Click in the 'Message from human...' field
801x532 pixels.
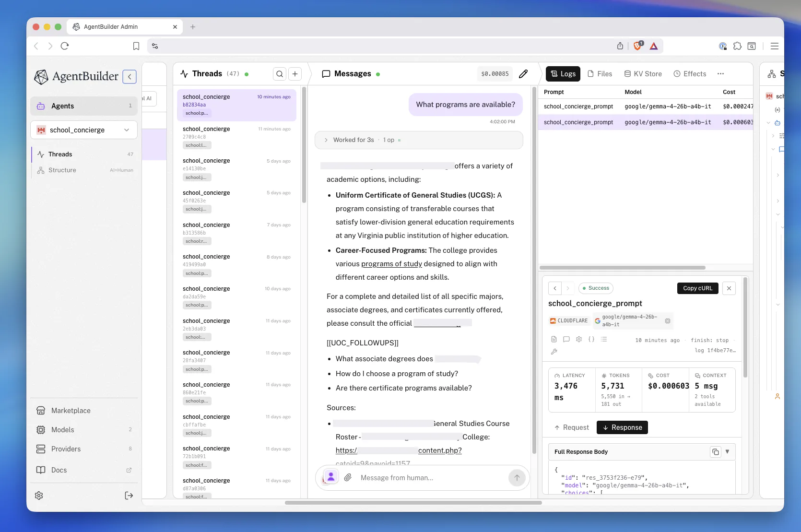(432, 478)
